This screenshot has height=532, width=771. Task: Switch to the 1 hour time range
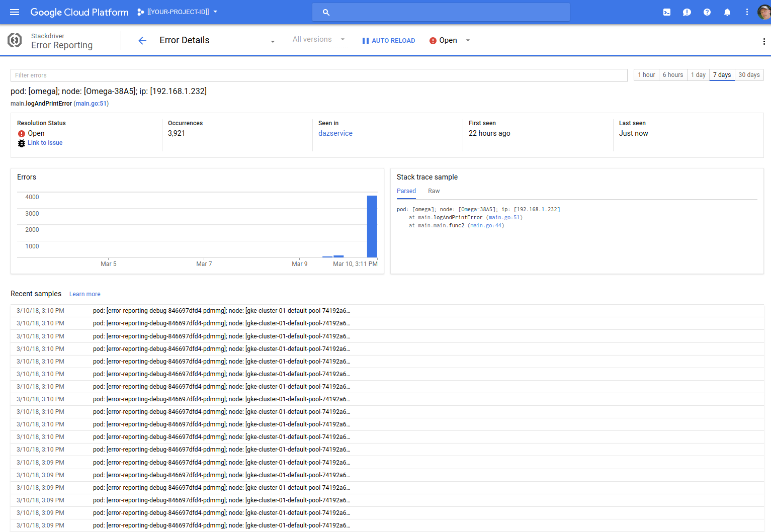(x=646, y=74)
